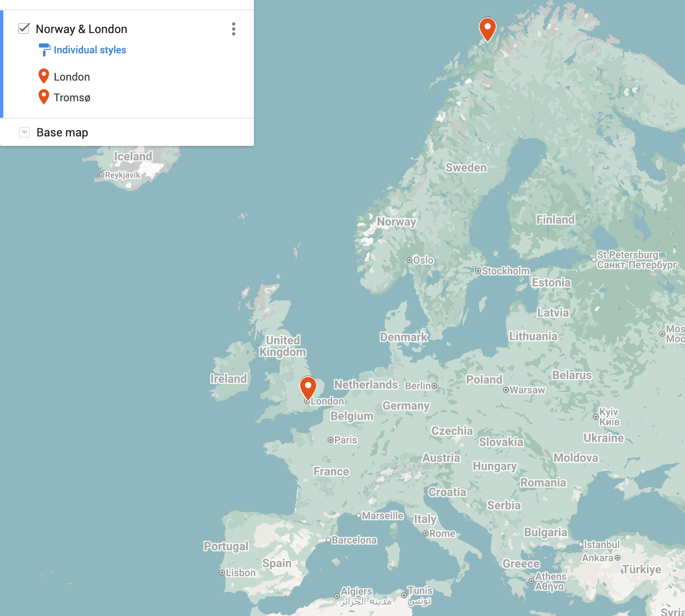This screenshot has width=685, height=616.
Task: Click the Tromsø map pin in northern Norway
Action: click(x=487, y=28)
